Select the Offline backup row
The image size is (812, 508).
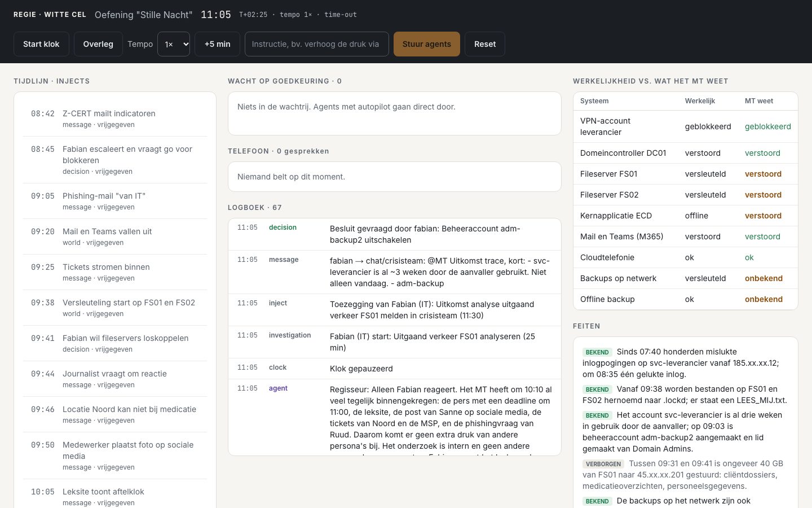[x=686, y=299]
